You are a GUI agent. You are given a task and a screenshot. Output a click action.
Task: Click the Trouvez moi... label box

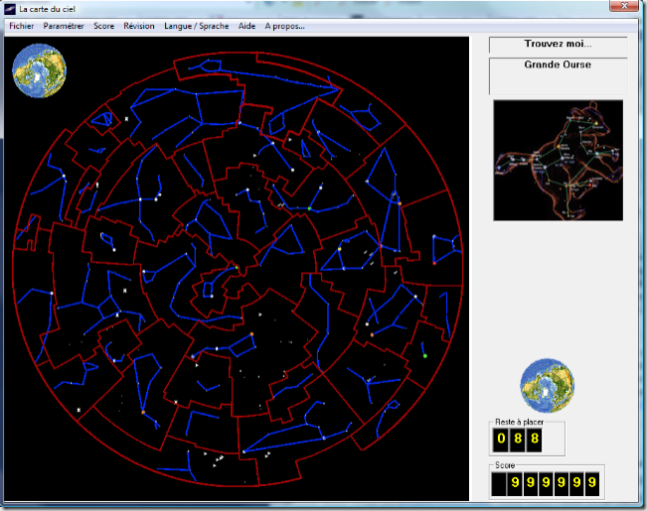(557, 45)
